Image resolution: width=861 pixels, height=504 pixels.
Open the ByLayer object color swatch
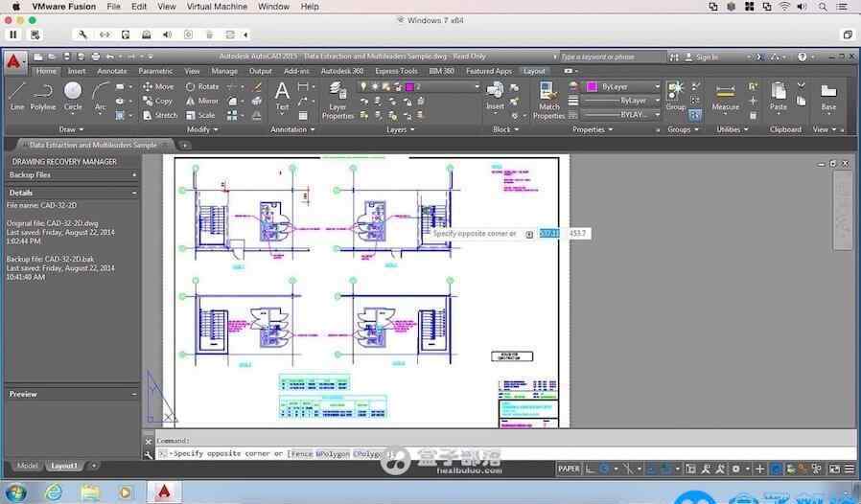tap(592, 87)
